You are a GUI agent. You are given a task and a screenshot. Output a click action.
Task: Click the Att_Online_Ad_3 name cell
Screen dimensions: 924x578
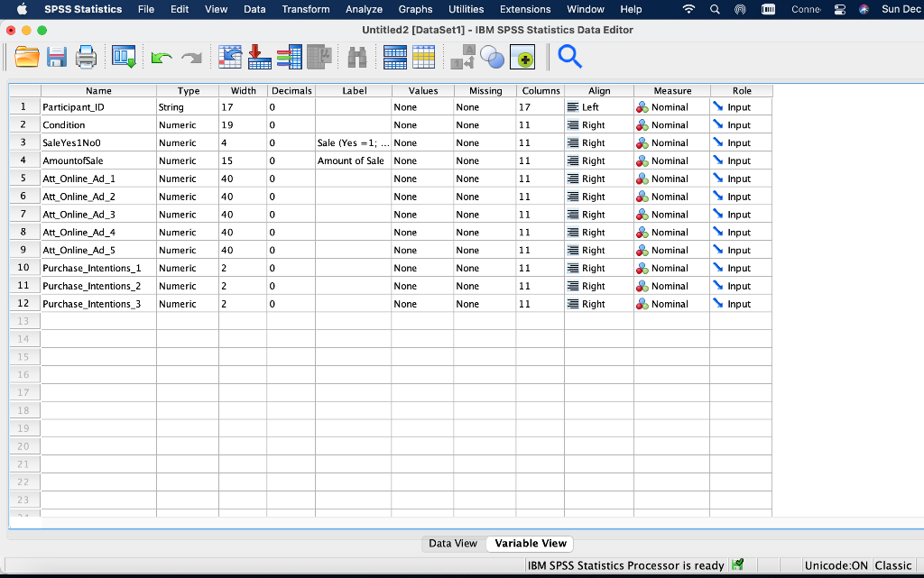(98, 215)
